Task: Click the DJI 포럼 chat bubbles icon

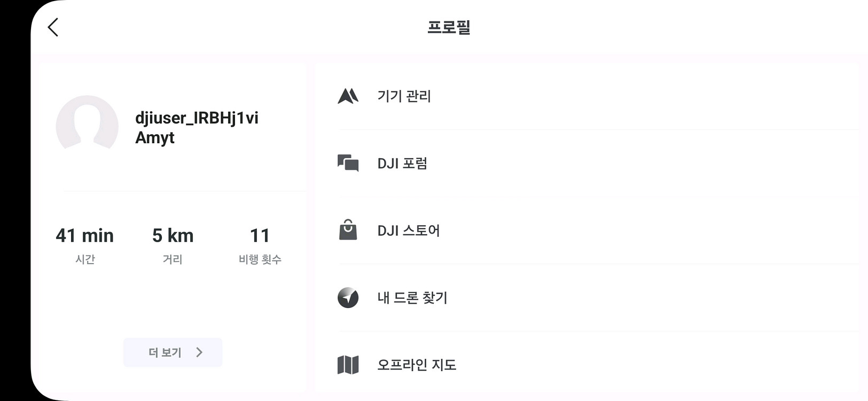Action: pyautogui.click(x=348, y=163)
